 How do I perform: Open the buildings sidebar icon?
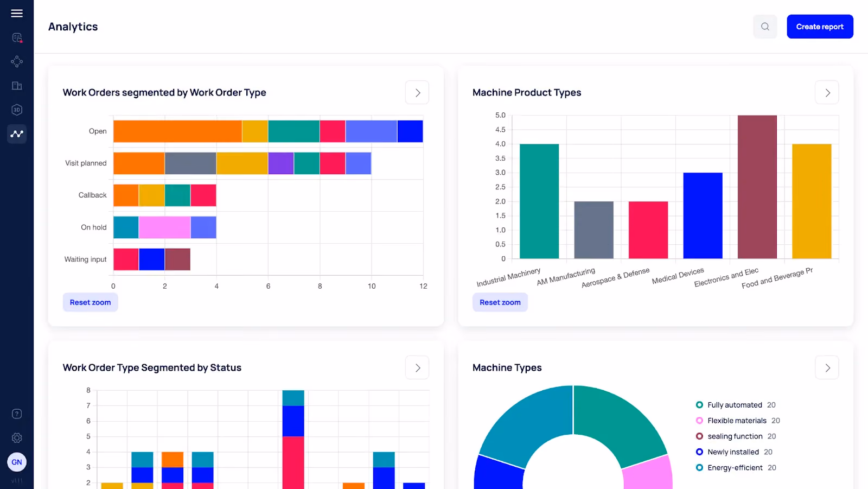[x=17, y=86]
